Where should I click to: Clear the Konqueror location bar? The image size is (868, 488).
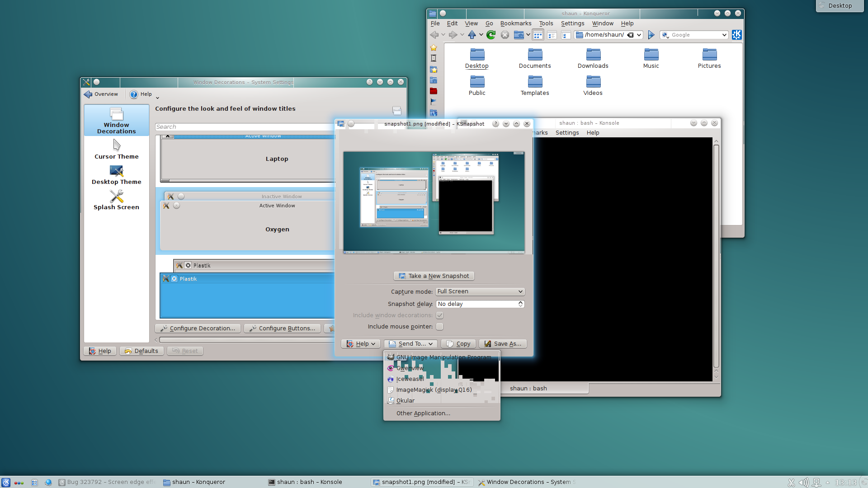pyautogui.click(x=630, y=35)
